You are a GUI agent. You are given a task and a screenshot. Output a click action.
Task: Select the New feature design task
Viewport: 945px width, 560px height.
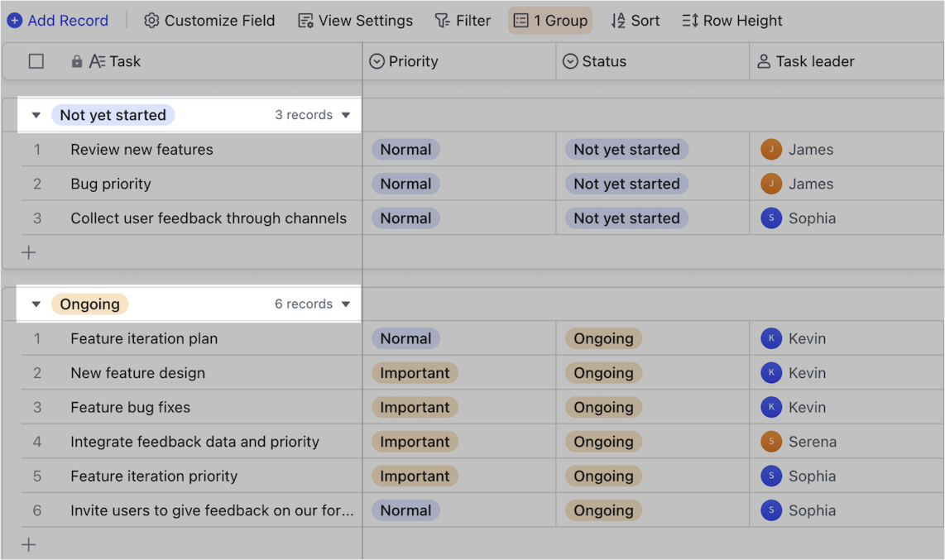pos(138,373)
